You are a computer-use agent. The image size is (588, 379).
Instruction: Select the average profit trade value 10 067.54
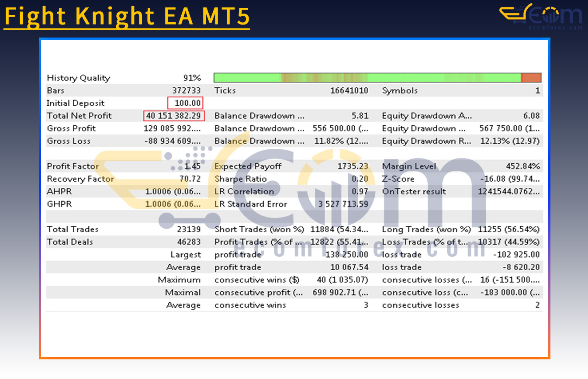[x=349, y=268]
